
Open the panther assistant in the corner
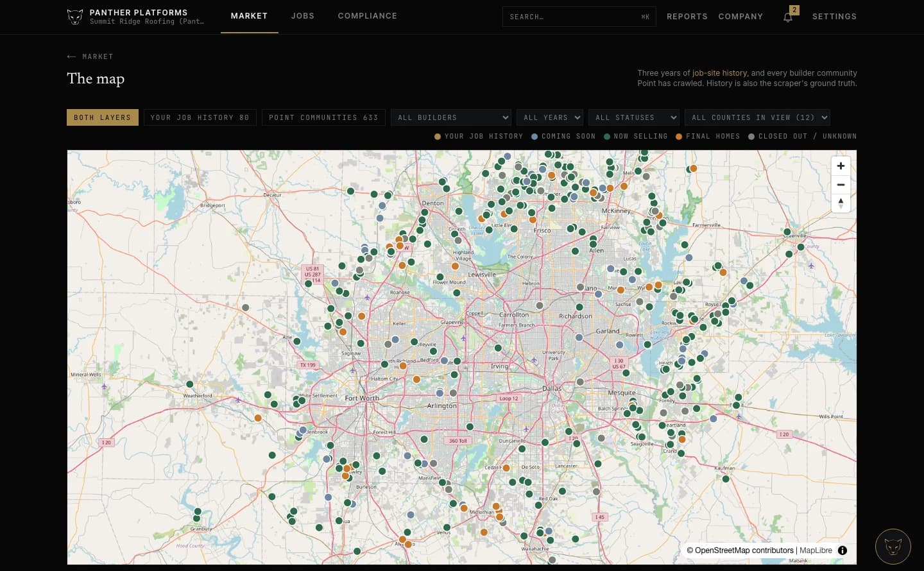[x=893, y=547]
